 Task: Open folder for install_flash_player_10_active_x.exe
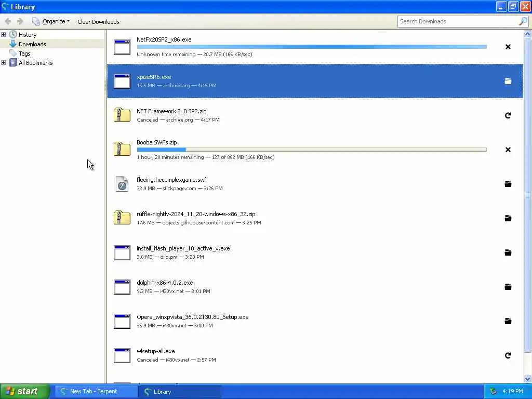(508, 252)
